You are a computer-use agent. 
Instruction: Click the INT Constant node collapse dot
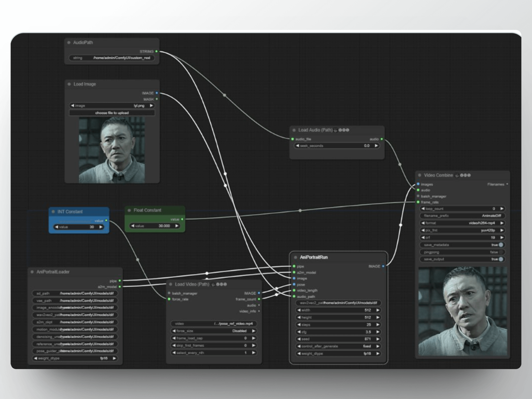(53, 212)
